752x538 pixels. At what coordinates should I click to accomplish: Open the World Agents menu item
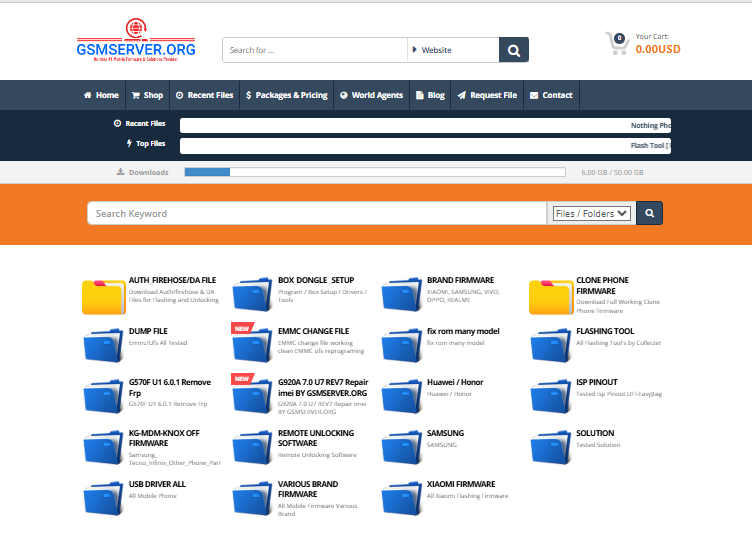(x=371, y=95)
